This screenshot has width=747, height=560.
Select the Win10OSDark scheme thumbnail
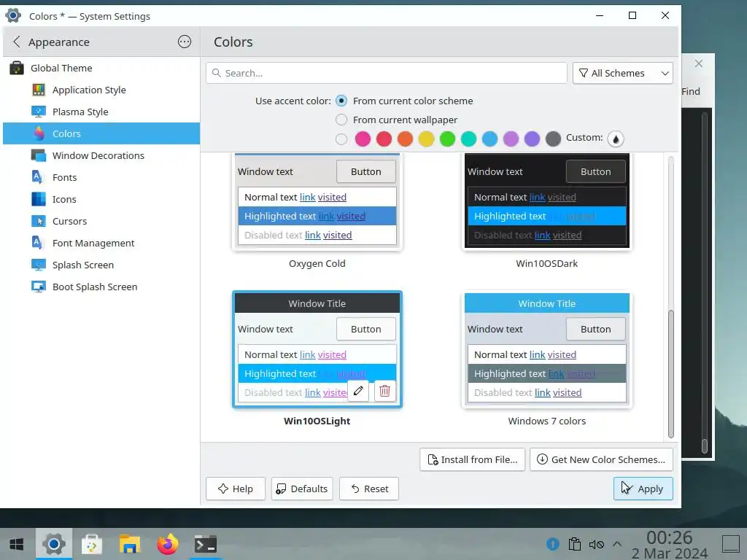click(547, 201)
